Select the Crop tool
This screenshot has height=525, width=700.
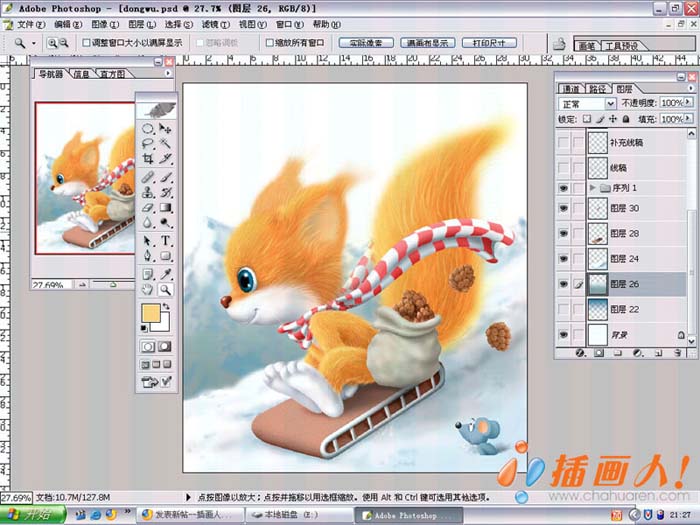click(x=148, y=158)
